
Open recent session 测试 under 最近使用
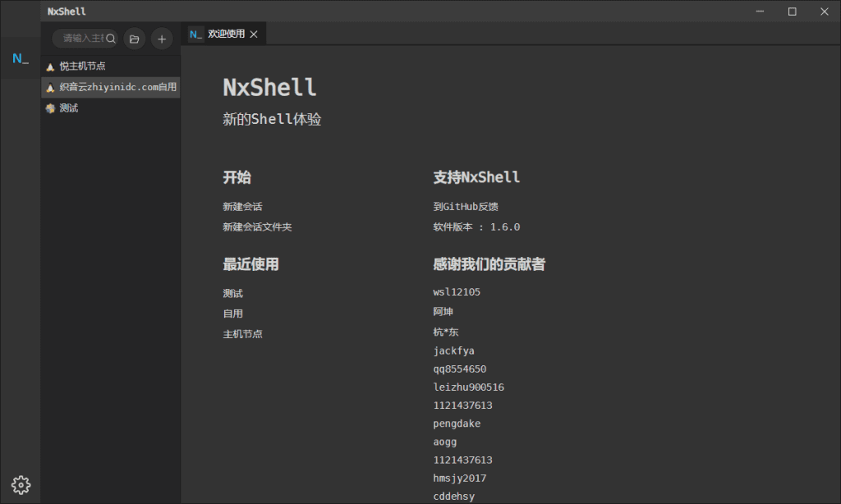point(232,294)
